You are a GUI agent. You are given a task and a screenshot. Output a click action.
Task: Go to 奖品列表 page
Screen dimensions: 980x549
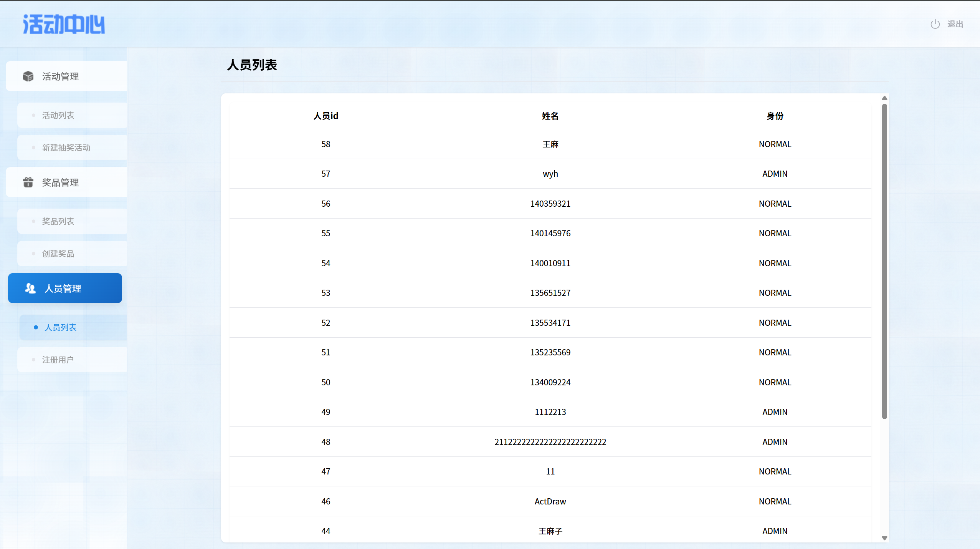[x=58, y=221]
